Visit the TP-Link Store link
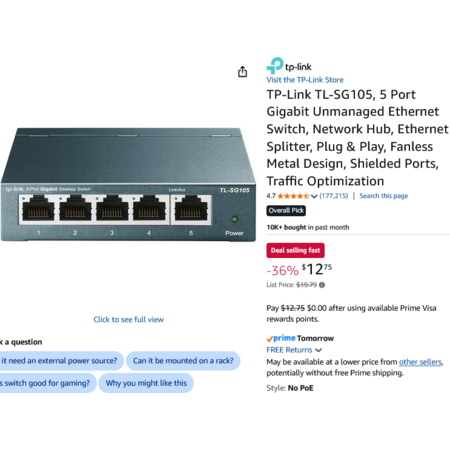The image size is (450, 450). (x=305, y=80)
